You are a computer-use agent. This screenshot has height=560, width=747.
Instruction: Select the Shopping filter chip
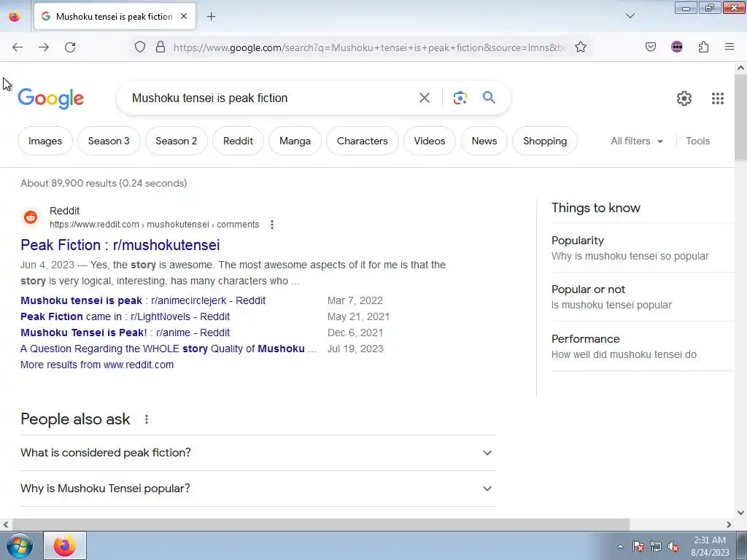544,141
